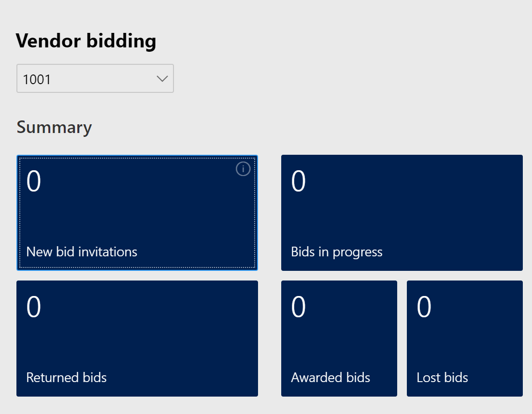The width and height of the screenshot is (532, 414).
Task: Open the Returned bids tile
Action: pyautogui.click(x=137, y=339)
